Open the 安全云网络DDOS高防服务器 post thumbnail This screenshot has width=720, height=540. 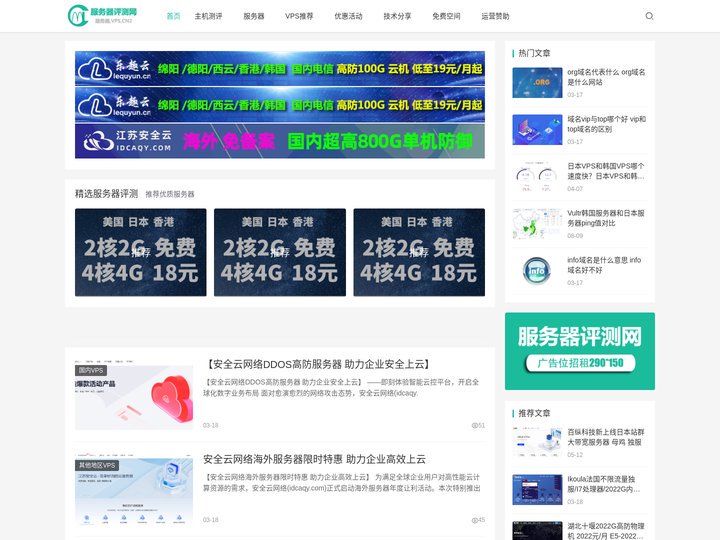click(134, 395)
